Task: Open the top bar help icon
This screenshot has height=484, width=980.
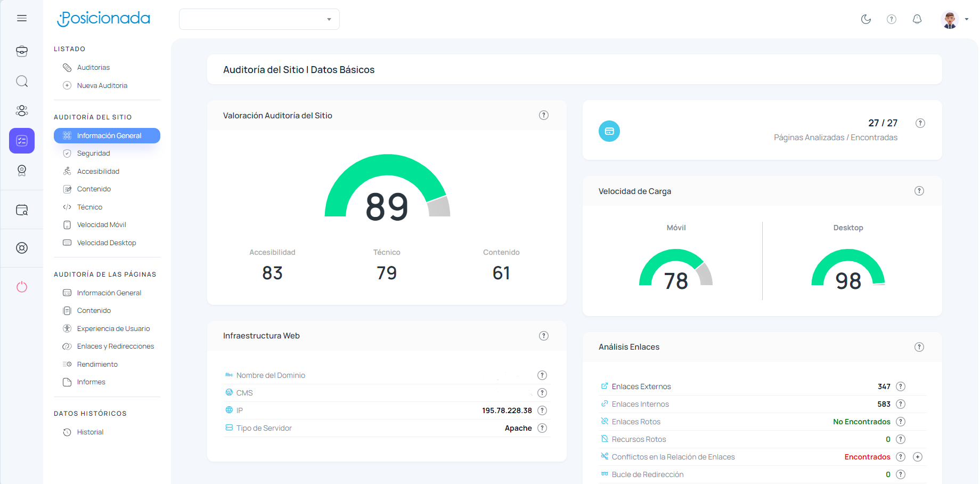Action: (x=892, y=19)
